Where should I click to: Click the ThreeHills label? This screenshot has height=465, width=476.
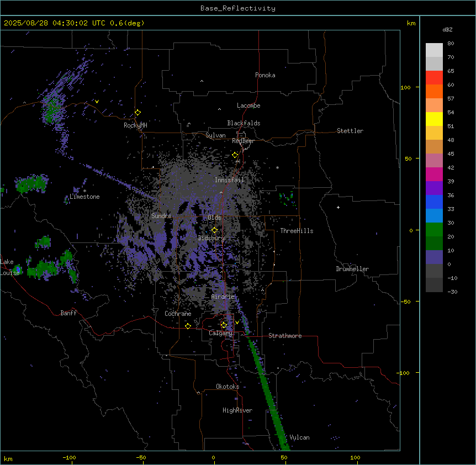[x=297, y=231]
